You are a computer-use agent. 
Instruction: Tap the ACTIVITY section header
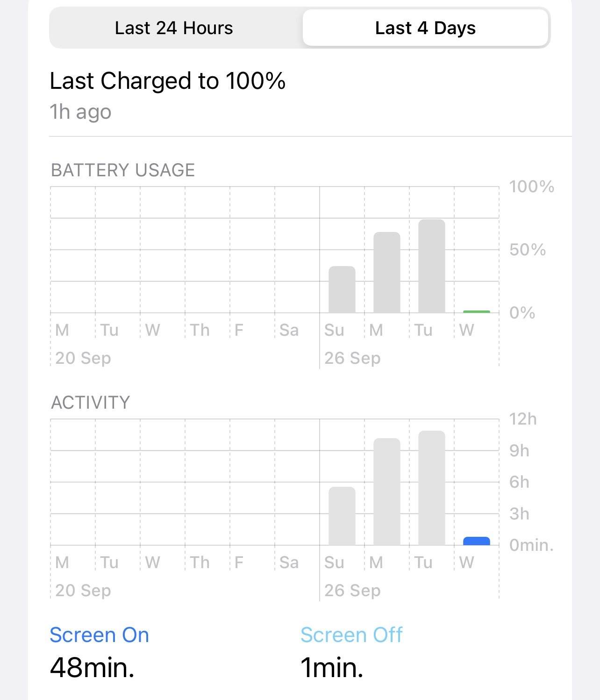point(91,403)
